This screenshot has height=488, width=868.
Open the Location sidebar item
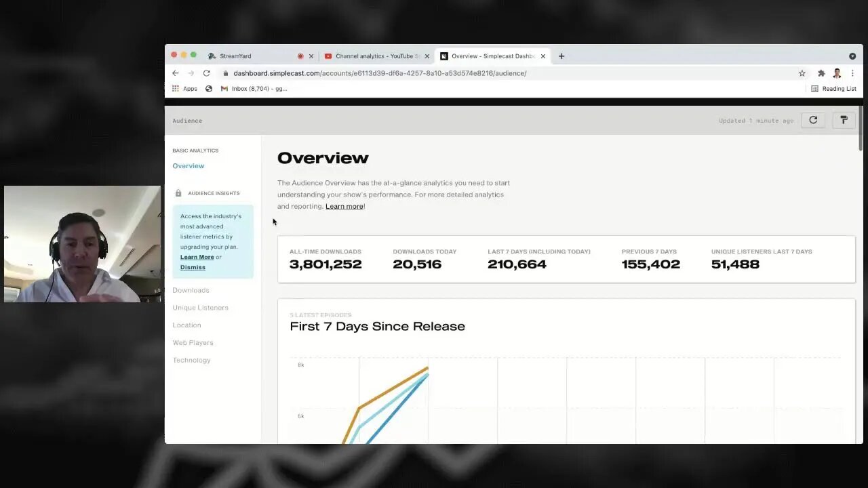186,325
